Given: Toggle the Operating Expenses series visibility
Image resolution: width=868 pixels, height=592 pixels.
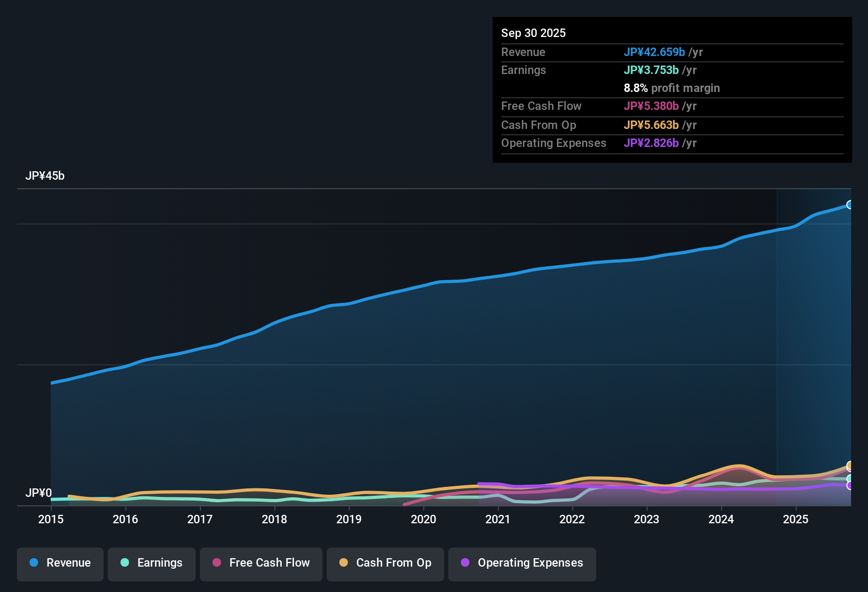Looking at the screenshot, I should (522, 563).
